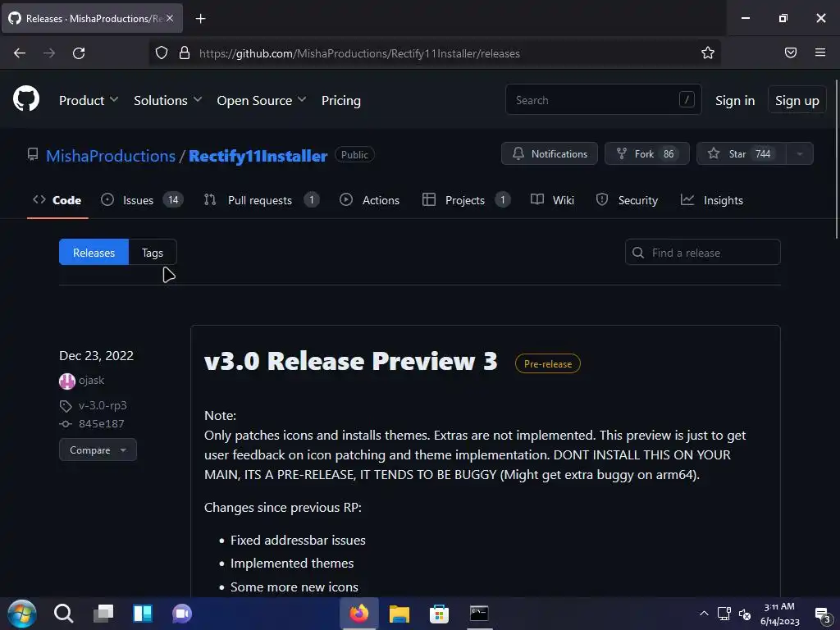The width and height of the screenshot is (840, 630).
Task: Open the taskbar clock and date
Action: pyautogui.click(x=779, y=614)
